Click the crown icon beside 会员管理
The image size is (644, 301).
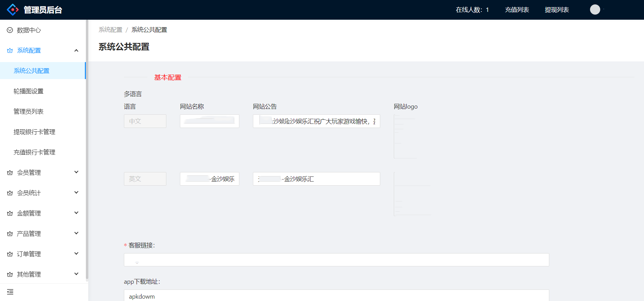click(10, 173)
